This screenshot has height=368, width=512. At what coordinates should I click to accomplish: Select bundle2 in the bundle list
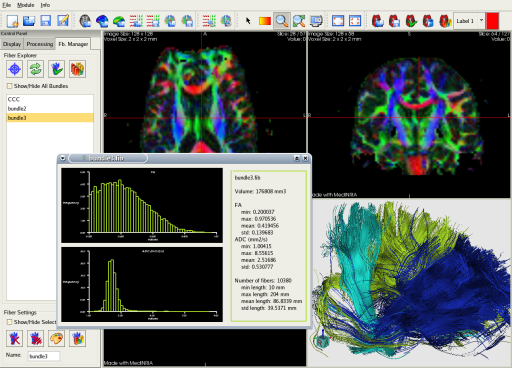(x=50, y=109)
